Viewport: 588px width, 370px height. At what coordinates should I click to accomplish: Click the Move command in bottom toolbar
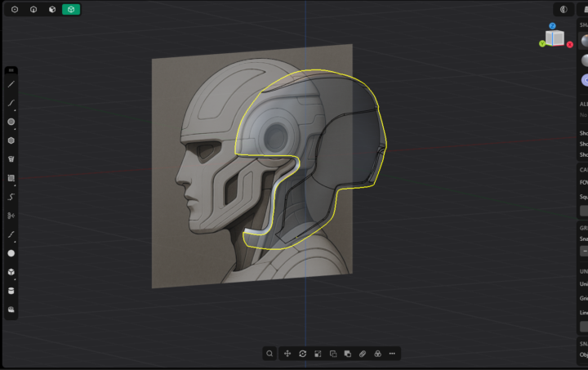(287, 354)
